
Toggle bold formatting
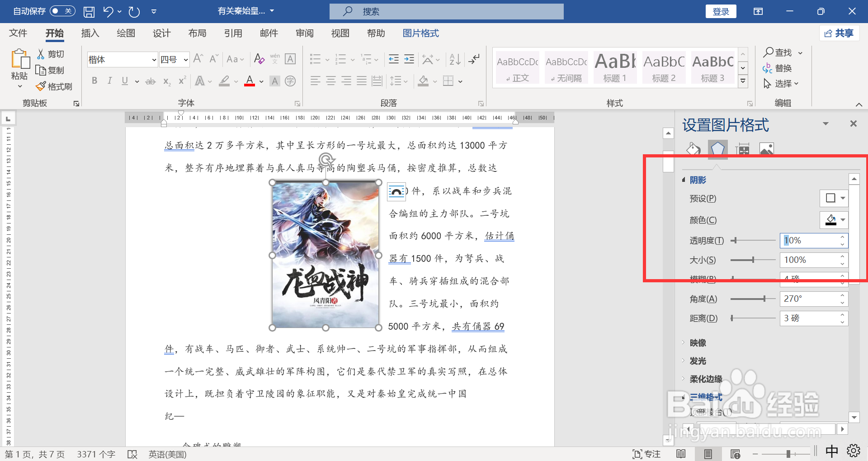pos(94,81)
